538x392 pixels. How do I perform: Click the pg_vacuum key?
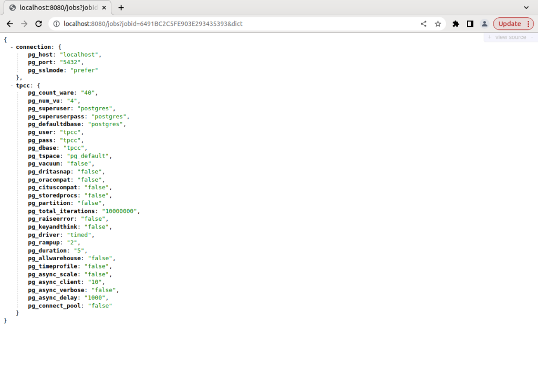pyautogui.click(x=44, y=163)
